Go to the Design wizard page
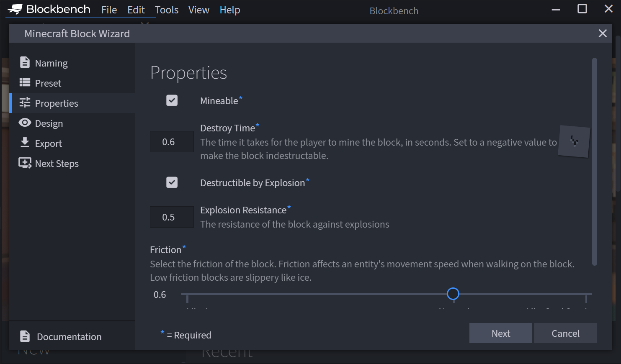The width and height of the screenshot is (621, 364). click(72, 123)
